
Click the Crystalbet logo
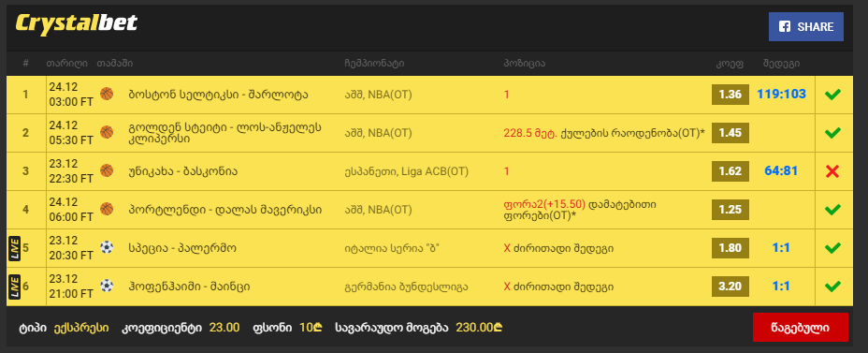[x=77, y=23]
